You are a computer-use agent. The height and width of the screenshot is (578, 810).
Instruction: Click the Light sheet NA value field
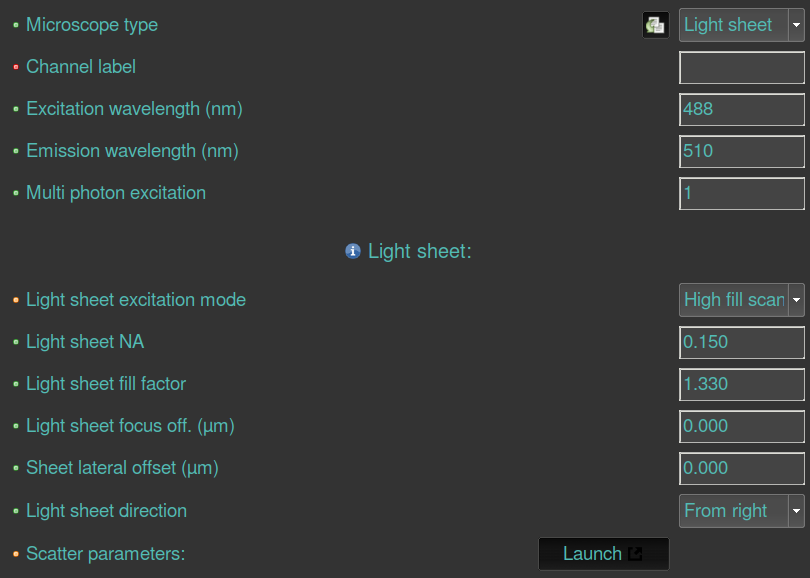pyautogui.click(x=741, y=342)
